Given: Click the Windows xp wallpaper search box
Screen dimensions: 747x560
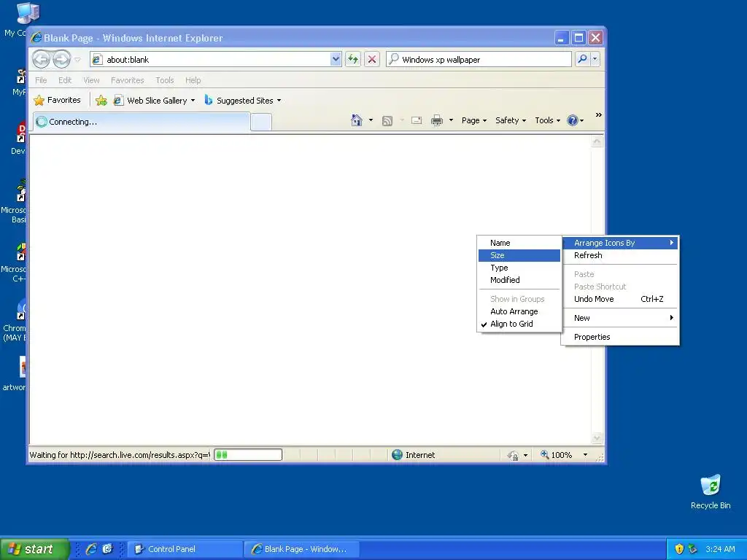Looking at the screenshot, I should [479, 60].
